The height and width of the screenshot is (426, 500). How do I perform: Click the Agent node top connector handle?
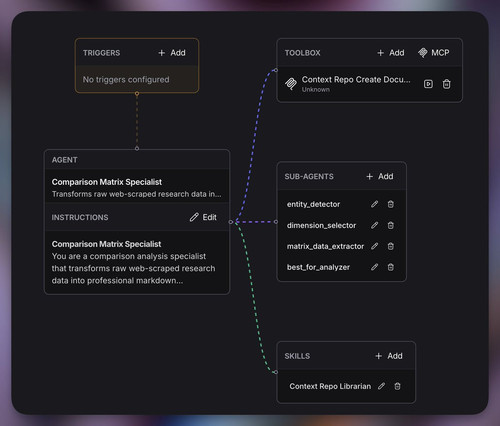click(137, 148)
